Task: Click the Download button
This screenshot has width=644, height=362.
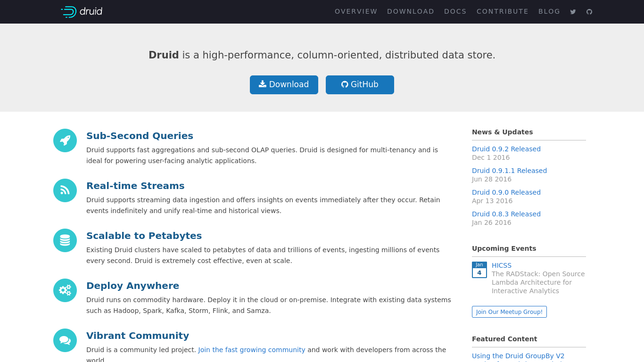Action: (x=284, y=84)
